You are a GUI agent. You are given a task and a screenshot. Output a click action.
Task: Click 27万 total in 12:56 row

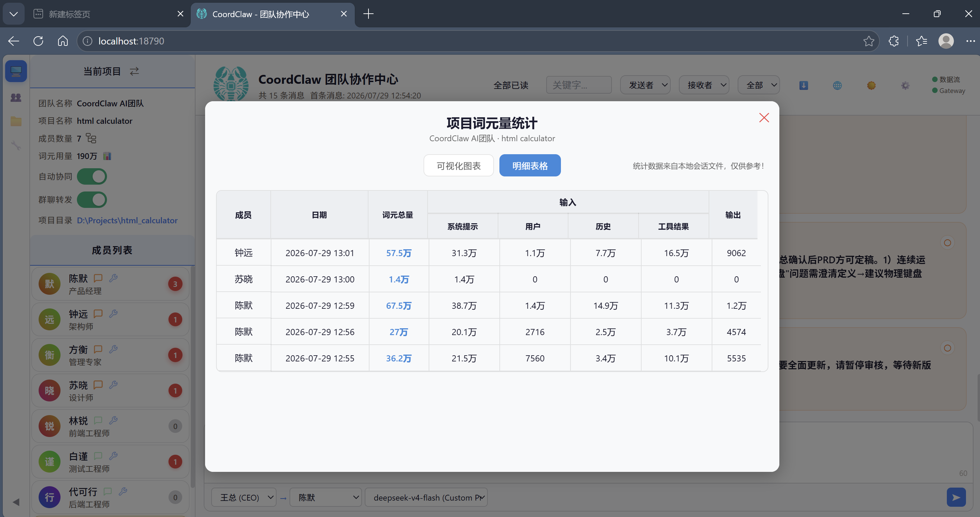[398, 332]
